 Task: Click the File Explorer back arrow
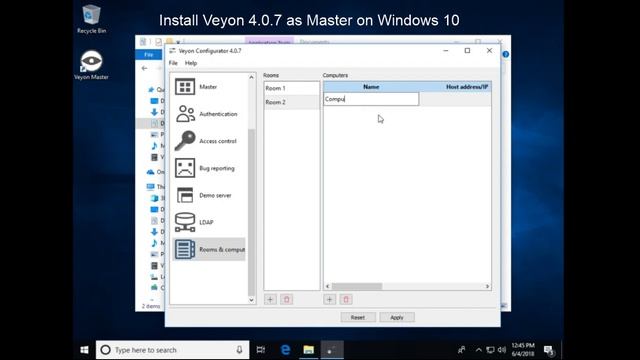point(144,68)
